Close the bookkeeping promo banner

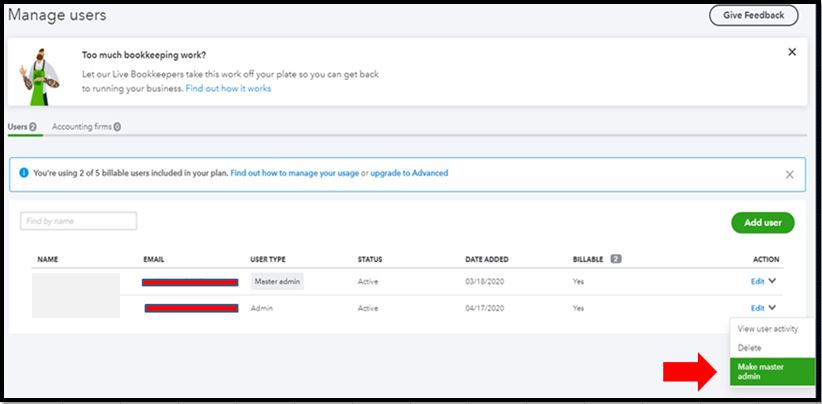(x=792, y=52)
